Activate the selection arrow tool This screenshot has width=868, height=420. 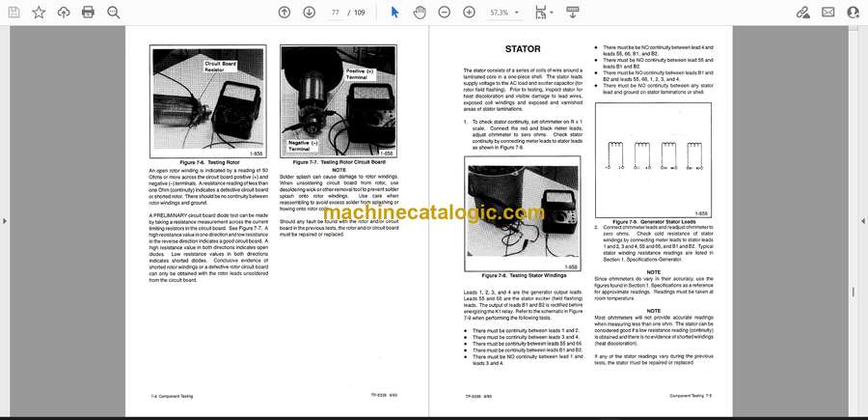click(394, 13)
